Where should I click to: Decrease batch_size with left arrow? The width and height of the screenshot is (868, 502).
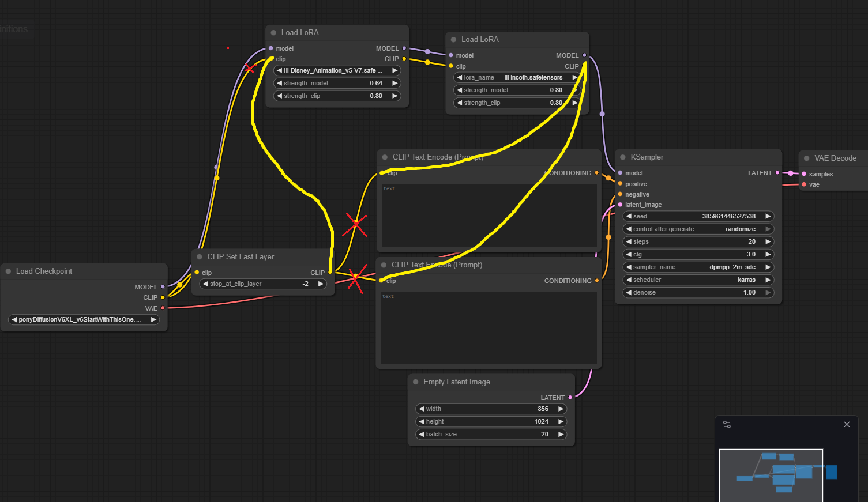point(422,435)
